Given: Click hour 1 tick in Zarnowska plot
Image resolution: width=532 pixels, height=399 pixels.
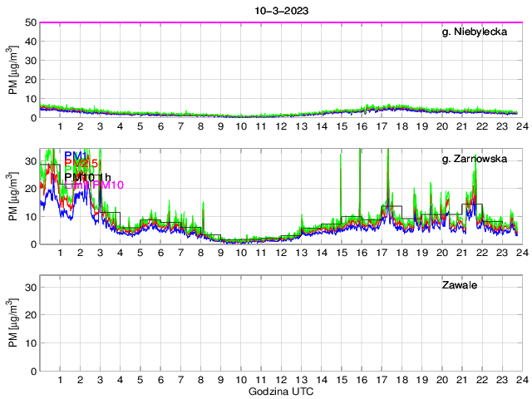Looking at the screenshot, I should pyautogui.click(x=61, y=253).
